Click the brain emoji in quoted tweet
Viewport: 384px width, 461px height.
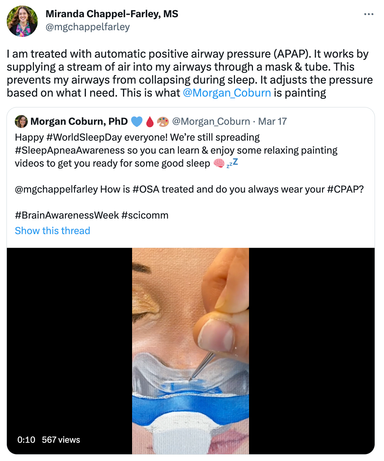[x=219, y=163]
